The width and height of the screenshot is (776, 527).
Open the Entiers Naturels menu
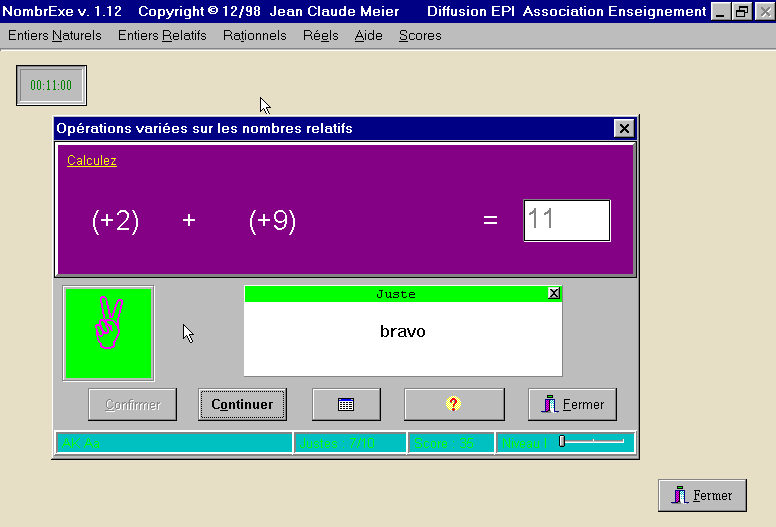click(x=55, y=35)
